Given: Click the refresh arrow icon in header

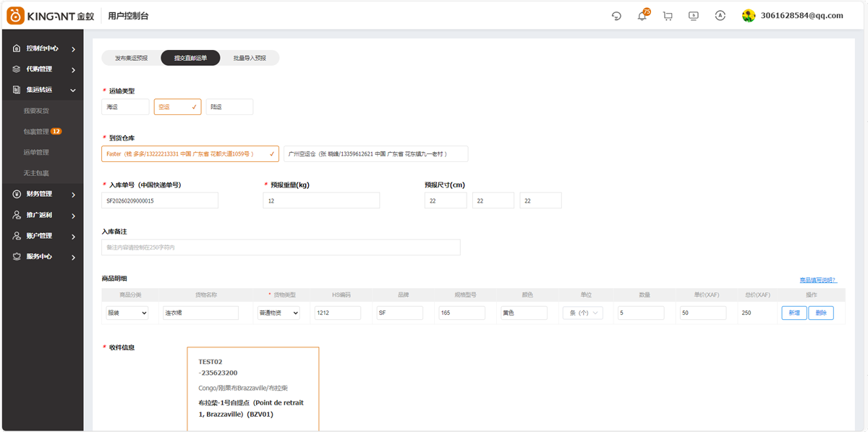Looking at the screenshot, I should [x=616, y=16].
